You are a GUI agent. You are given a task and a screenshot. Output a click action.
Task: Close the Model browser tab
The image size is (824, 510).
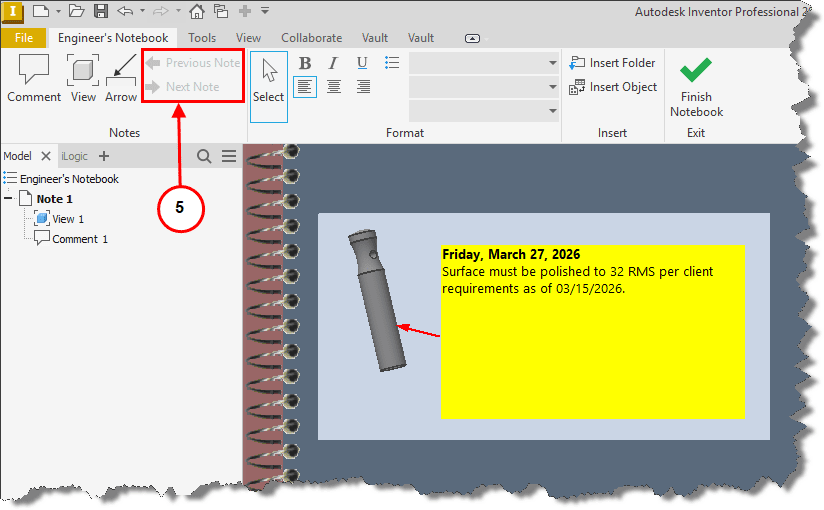click(x=46, y=156)
